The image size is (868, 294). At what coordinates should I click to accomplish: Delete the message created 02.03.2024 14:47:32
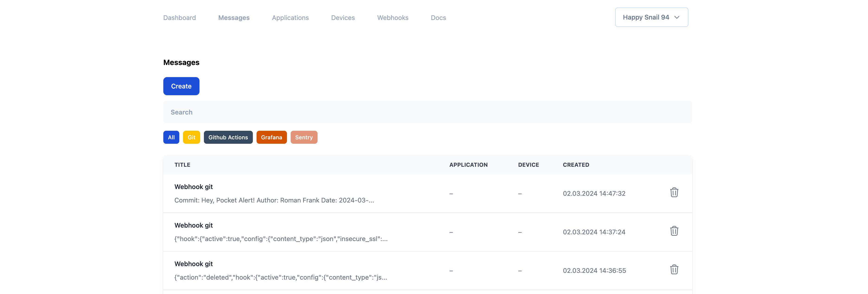674,193
